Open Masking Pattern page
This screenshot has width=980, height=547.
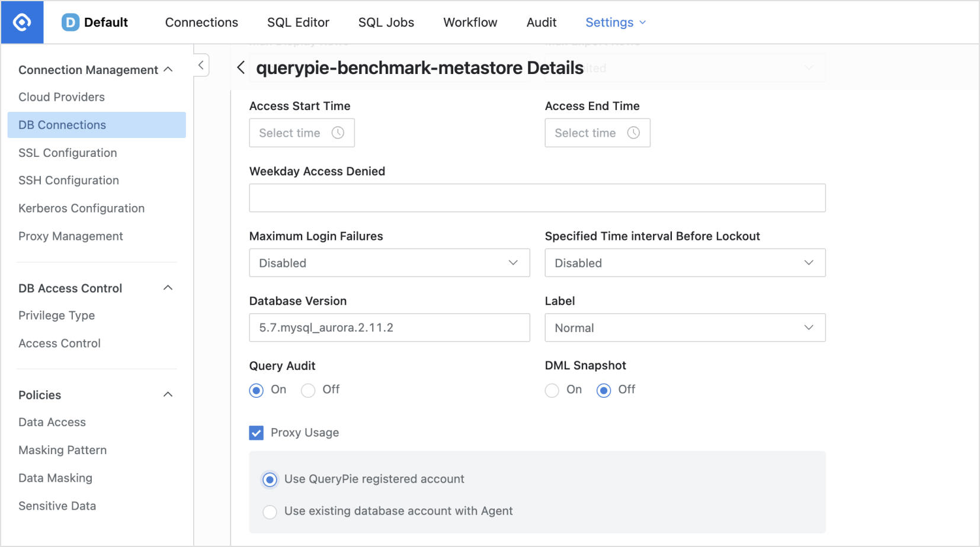[x=62, y=450]
